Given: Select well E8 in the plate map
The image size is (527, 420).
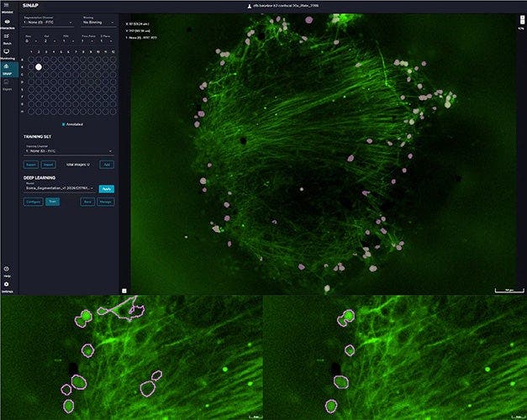Looking at the screenshot, I should pyautogui.click(x=83, y=89).
